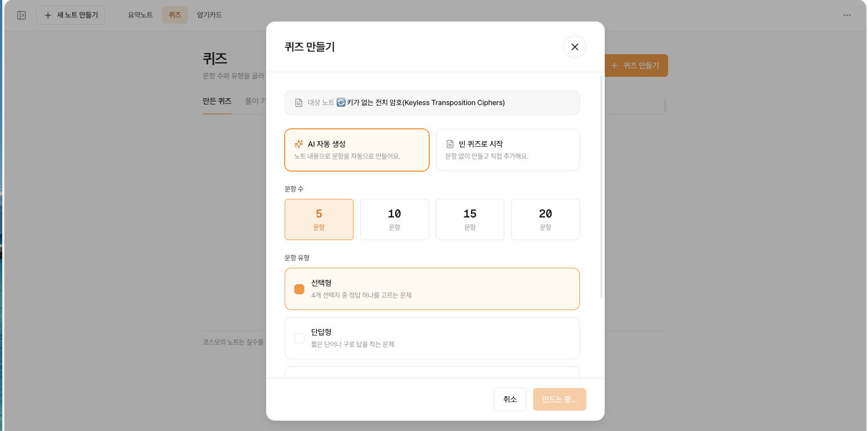Choose the AI 자동 생성 option card
The width and height of the screenshot is (868, 431).
[x=357, y=150]
